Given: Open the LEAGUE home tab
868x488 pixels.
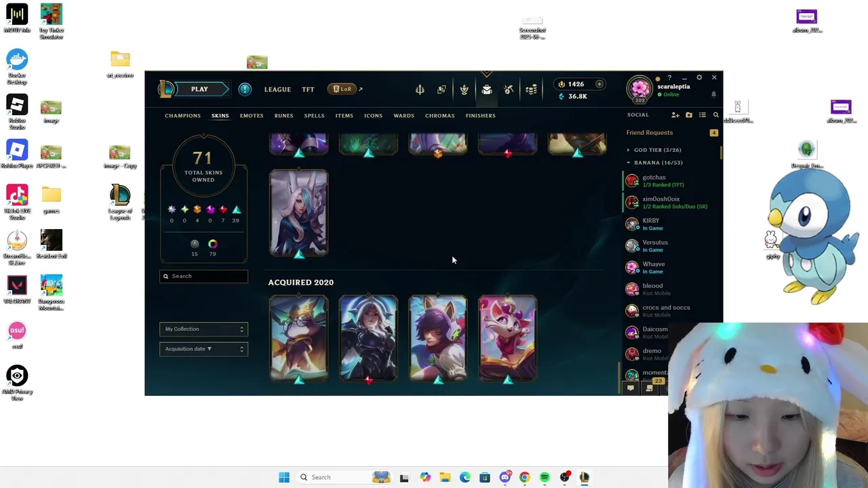Looking at the screenshot, I should pos(277,89).
